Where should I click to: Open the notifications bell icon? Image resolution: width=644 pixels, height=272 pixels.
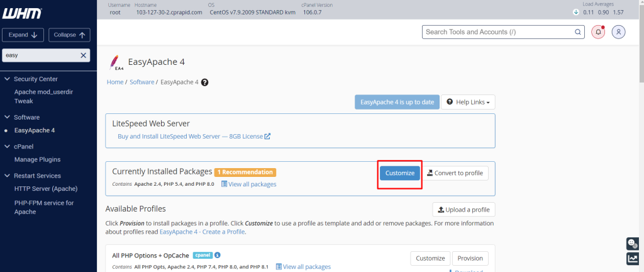598,31
